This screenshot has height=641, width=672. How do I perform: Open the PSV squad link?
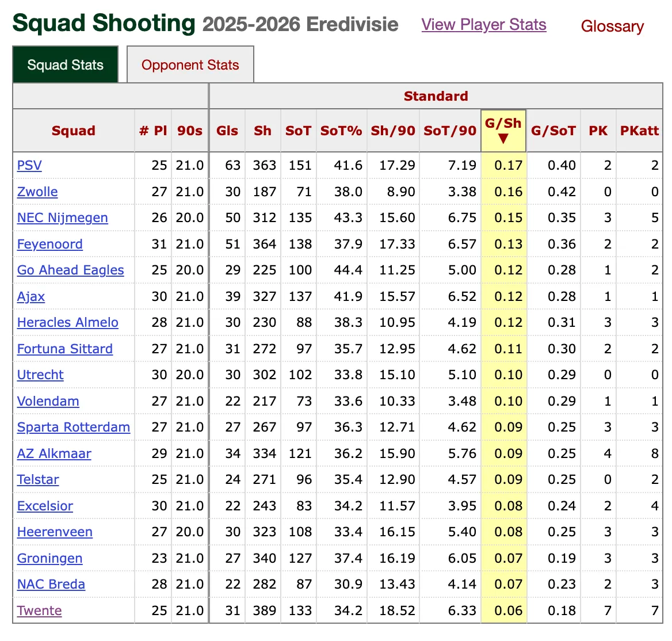[x=29, y=166]
